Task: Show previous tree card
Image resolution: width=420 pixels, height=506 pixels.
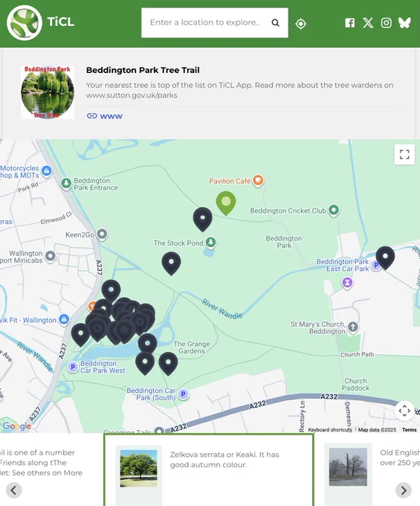Action: pos(13,490)
